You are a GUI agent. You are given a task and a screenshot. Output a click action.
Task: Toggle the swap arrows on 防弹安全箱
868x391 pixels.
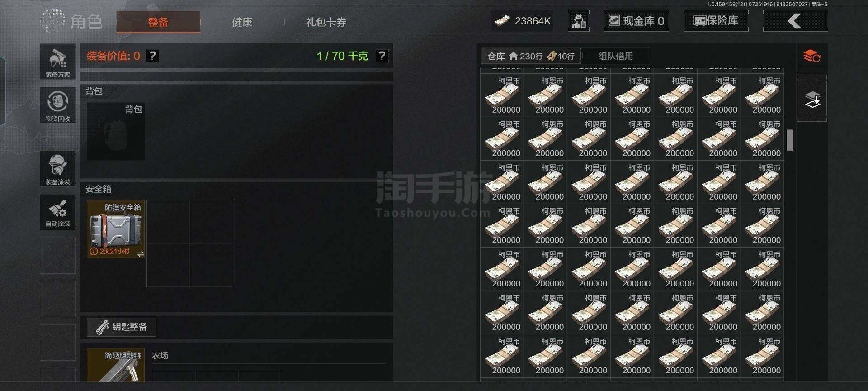141,254
